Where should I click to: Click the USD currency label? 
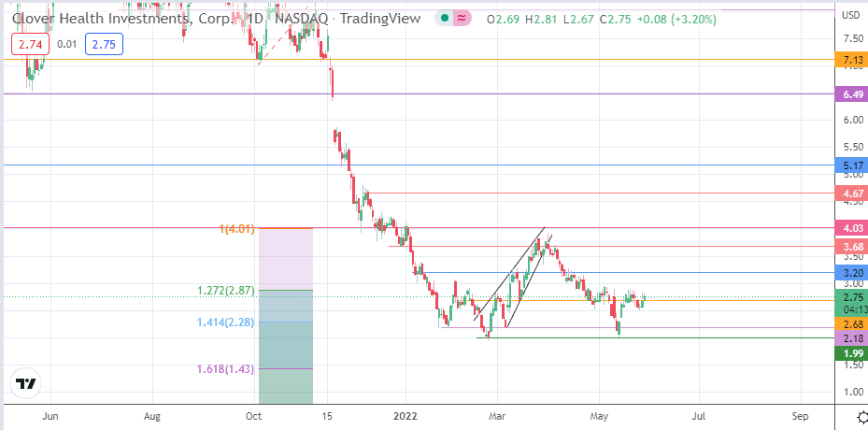point(850,15)
